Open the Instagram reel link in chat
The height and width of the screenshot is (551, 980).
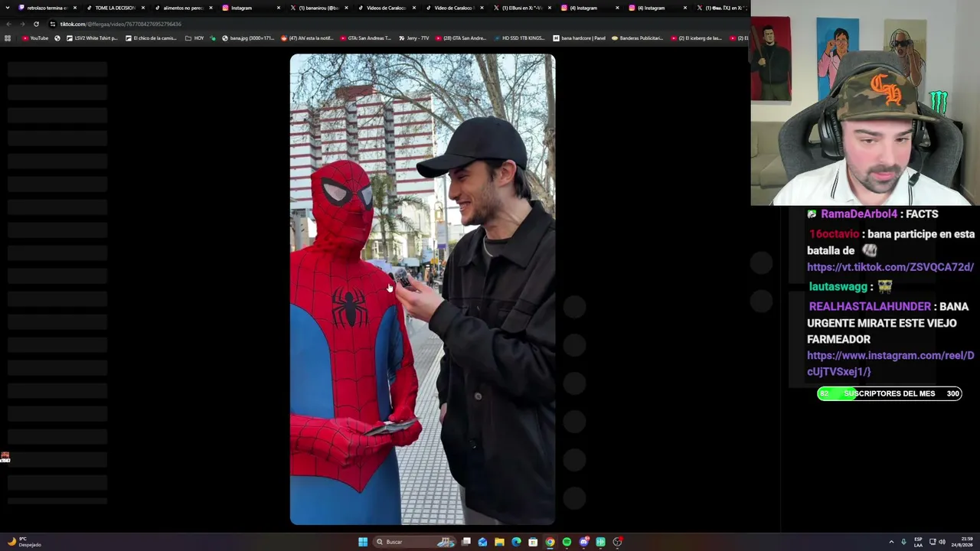pos(890,364)
